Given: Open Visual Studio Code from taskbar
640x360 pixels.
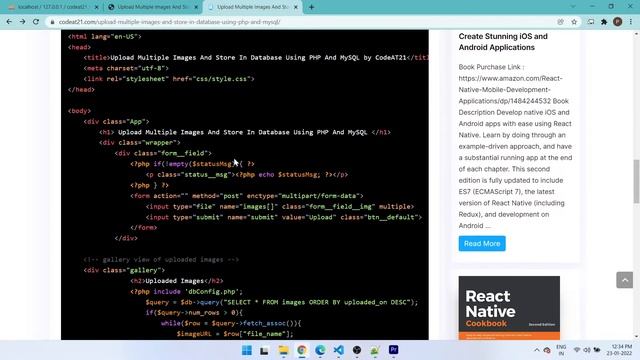Looking at the screenshot, I should (338, 350).
